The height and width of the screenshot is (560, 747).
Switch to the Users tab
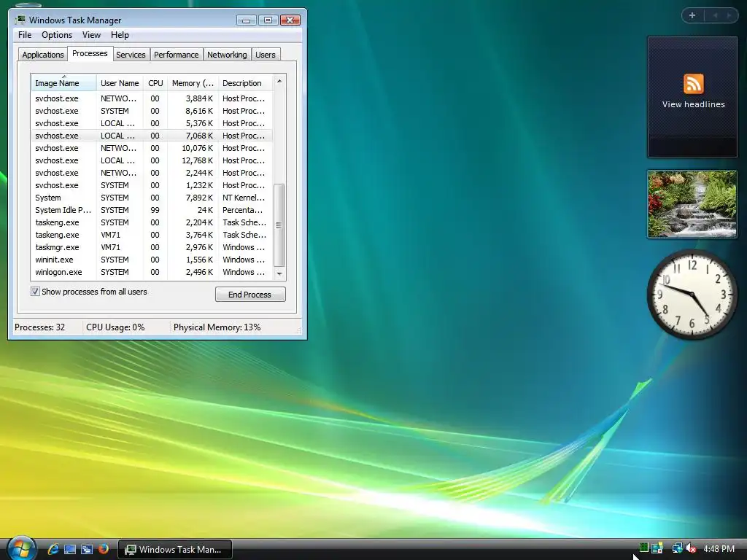coord(266,55)
